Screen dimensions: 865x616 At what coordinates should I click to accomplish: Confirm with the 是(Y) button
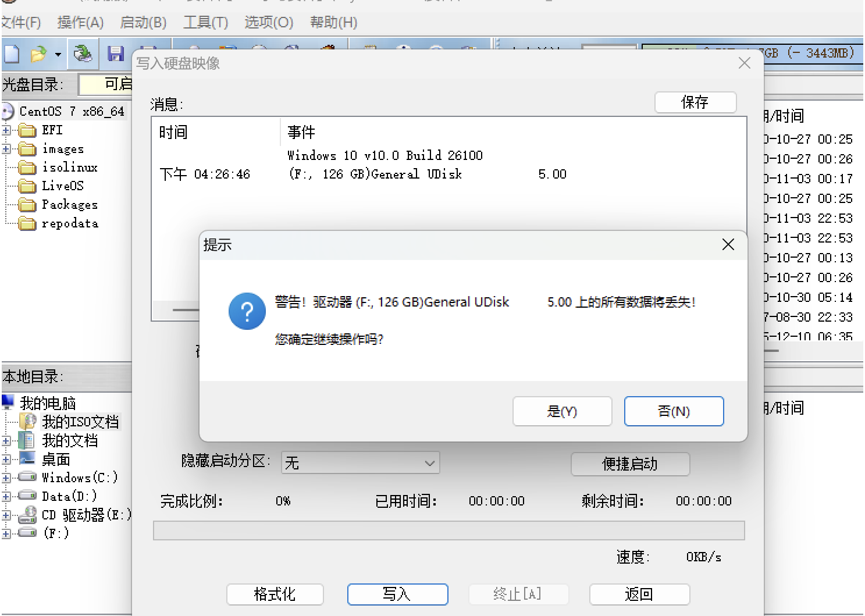tap(562, 411)
